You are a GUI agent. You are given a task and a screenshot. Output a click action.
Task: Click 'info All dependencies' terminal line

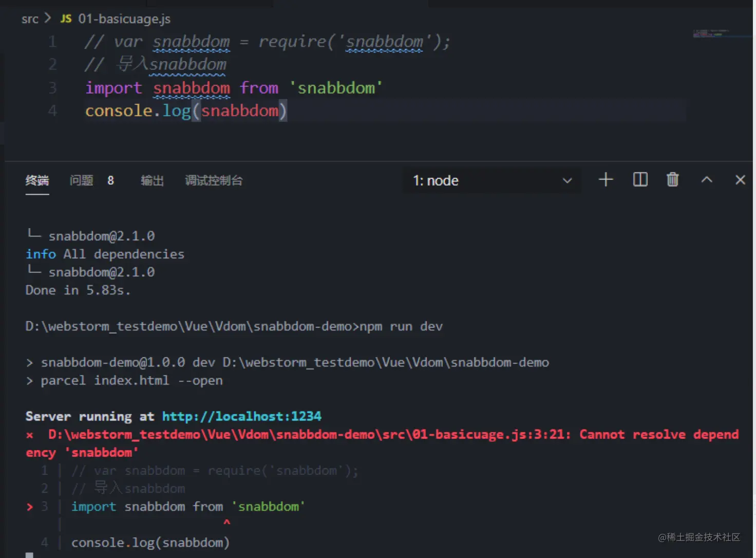click(x=105, y=254)
